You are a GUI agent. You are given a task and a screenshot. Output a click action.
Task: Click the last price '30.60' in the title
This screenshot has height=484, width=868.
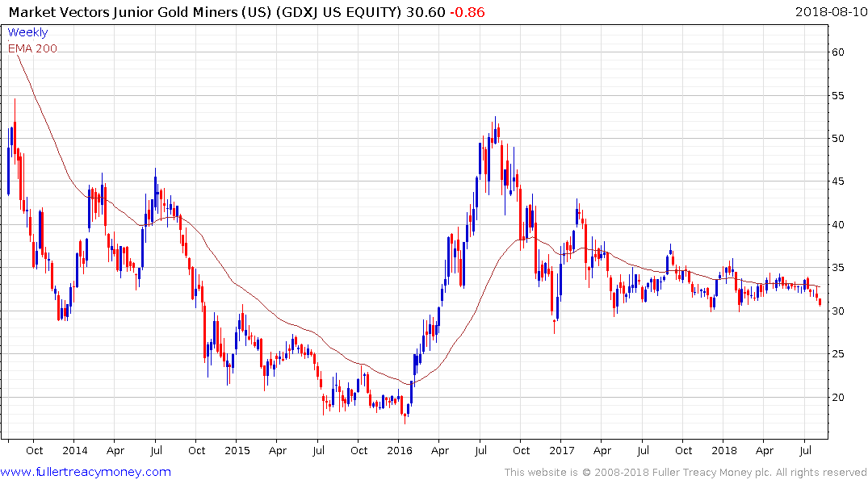pyautogui.click(x=426, y=12)
